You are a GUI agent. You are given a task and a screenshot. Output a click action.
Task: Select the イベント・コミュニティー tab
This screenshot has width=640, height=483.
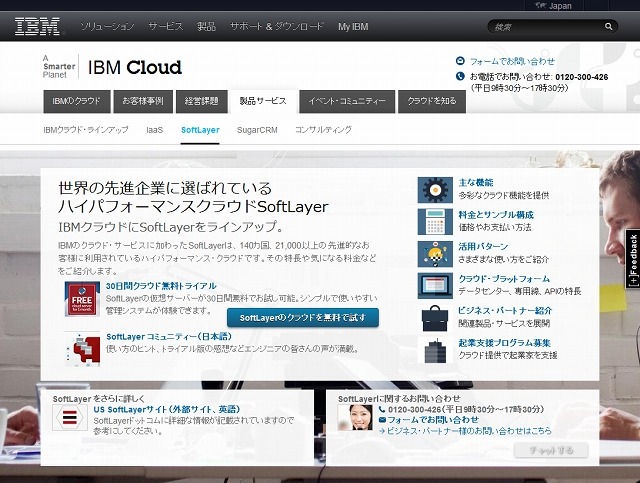coord(347,101)
